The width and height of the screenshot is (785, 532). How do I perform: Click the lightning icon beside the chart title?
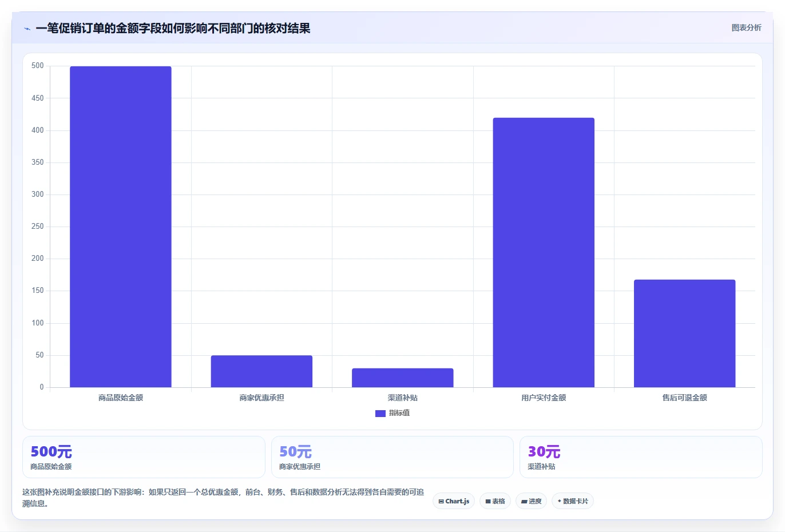point(27,29)
